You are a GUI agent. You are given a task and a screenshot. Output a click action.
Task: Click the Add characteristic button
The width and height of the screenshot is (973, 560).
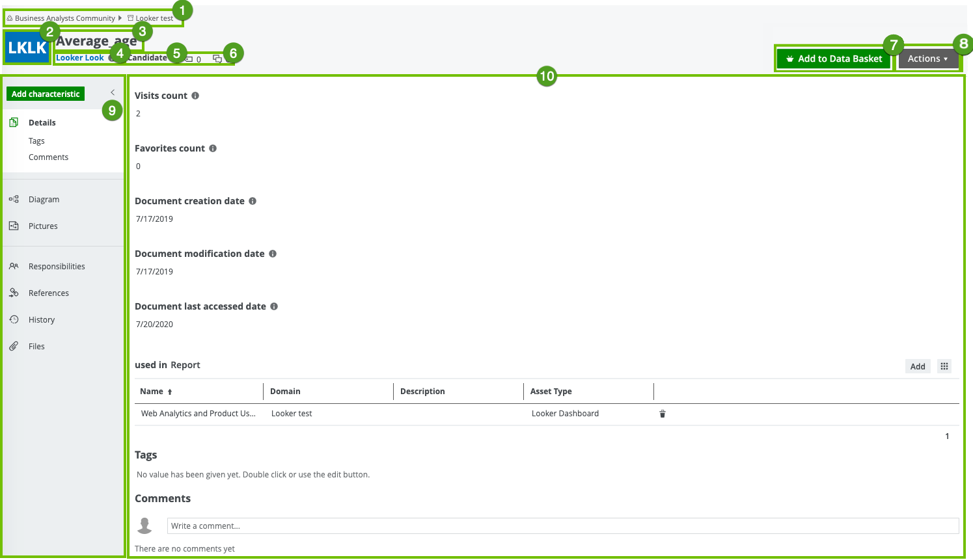click(46, 94)
